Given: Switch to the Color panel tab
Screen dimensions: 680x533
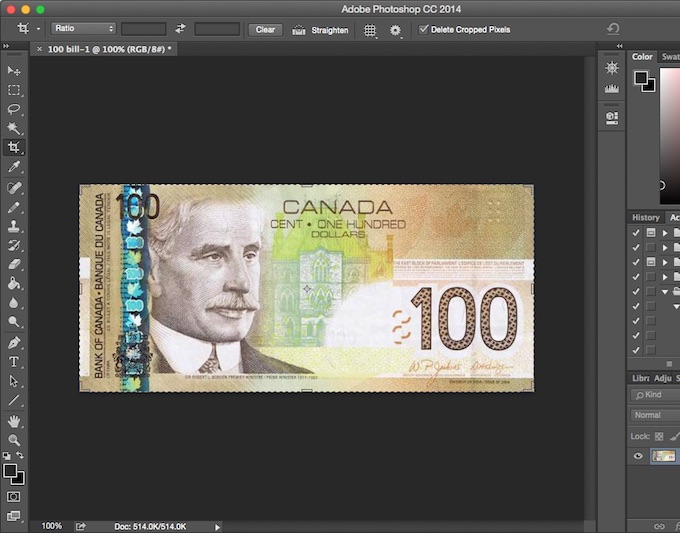Looking at the screenshot, I should click(642, 57).
